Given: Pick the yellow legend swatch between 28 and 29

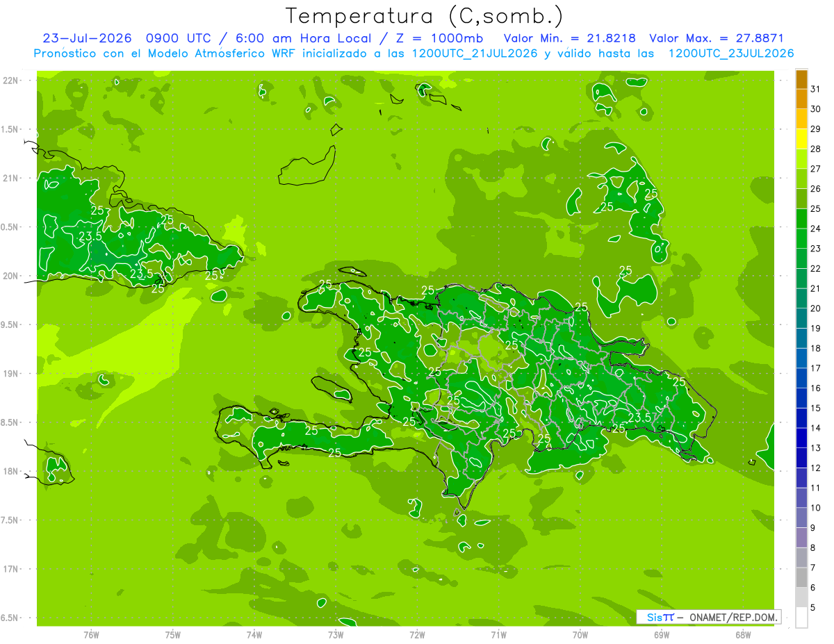Looking at the screenshot, I should [801, 139].
